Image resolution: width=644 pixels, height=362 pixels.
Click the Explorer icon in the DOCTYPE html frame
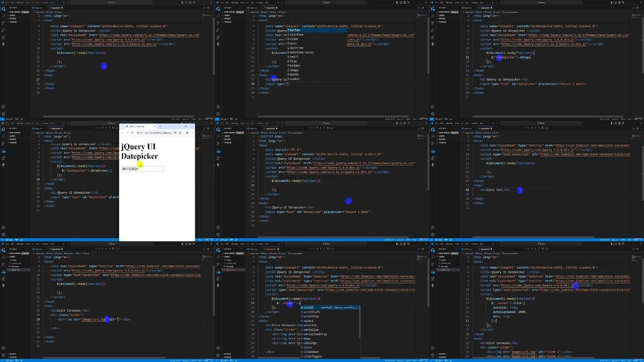[x=218, y=130]
